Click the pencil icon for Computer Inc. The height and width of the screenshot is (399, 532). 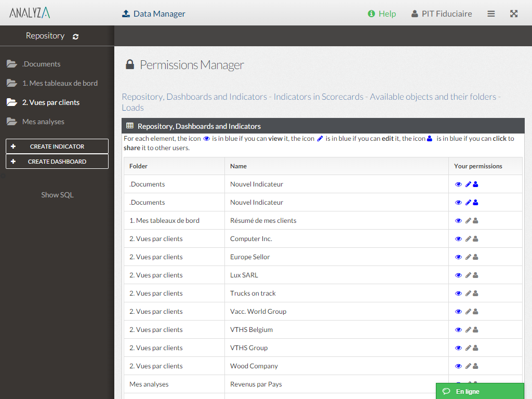click(x=468, y=239)
